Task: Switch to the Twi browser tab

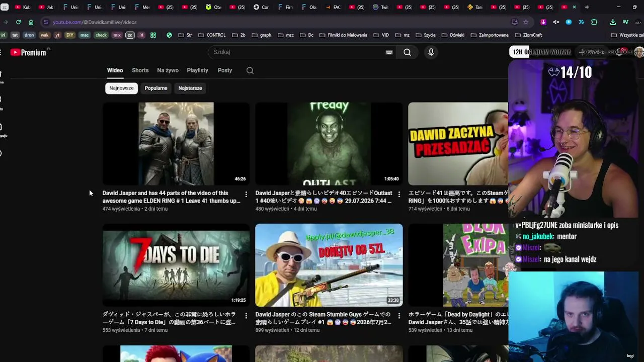Action: coord(381,7)
